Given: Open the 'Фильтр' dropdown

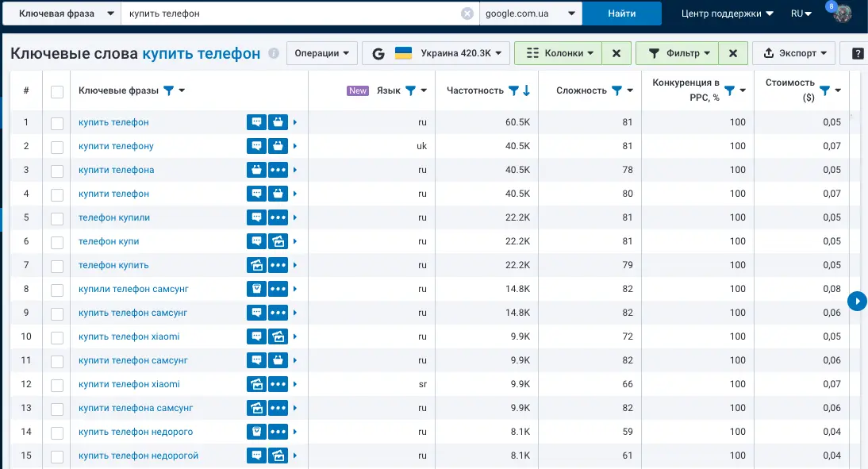Looking at the screenshot, I should point(677,53).
